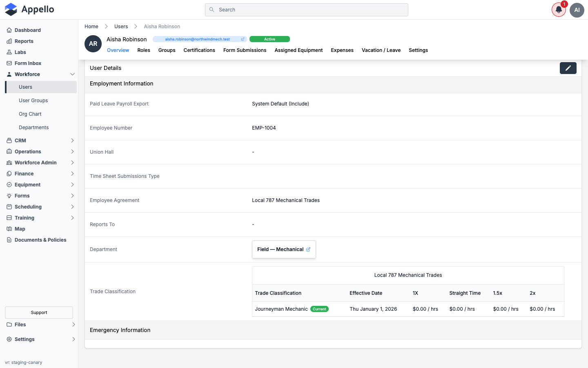Open Org Chart in sidebar
588x368 pixels.
pos(30,114)
